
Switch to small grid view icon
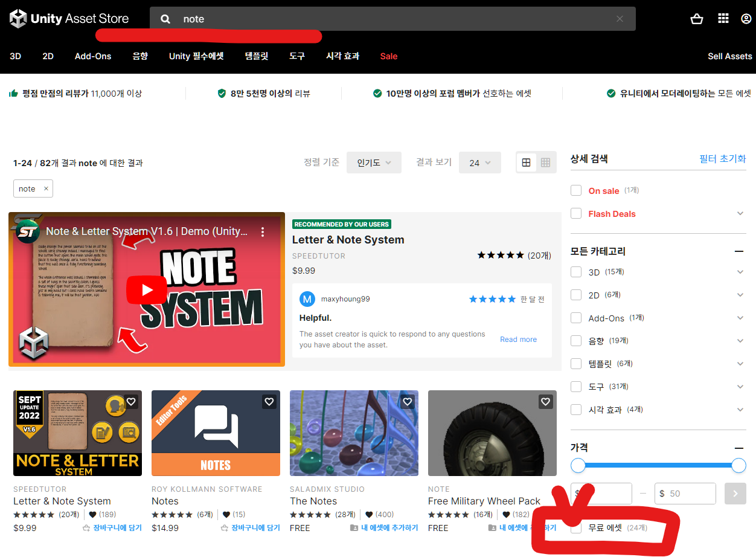pos(546,163)
